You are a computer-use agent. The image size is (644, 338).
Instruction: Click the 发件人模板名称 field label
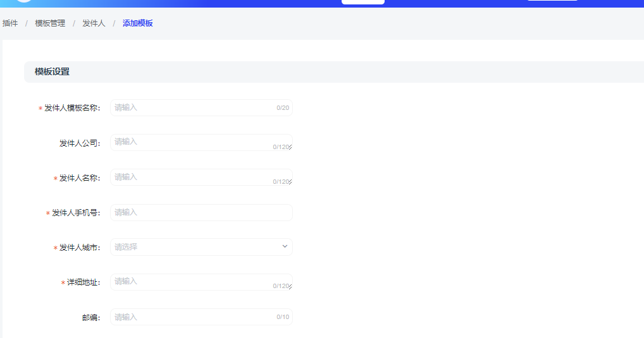point(71,108)
